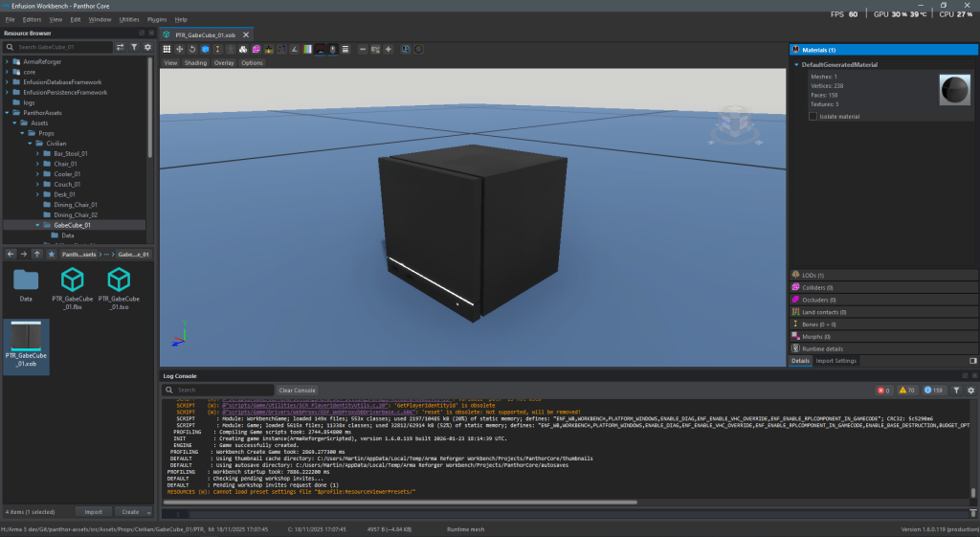The image size is (980, 537).
Task: Click the Import button
Action: (x=93, y=512)
